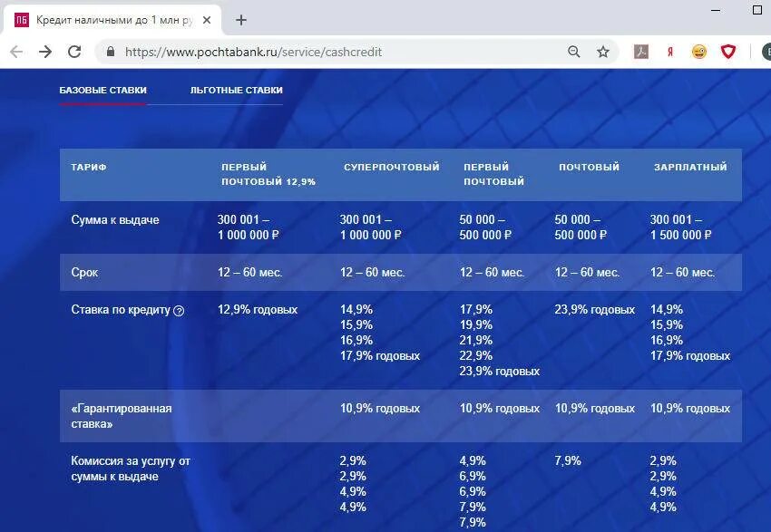
Task: Switch to the Льготные ставки tab
Action: point(236,90)
